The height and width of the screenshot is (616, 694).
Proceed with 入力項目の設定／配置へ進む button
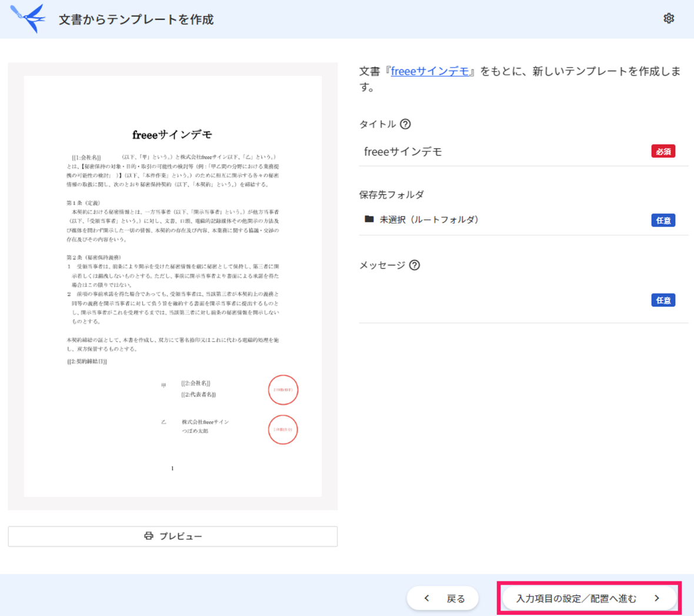pos(589,598)
